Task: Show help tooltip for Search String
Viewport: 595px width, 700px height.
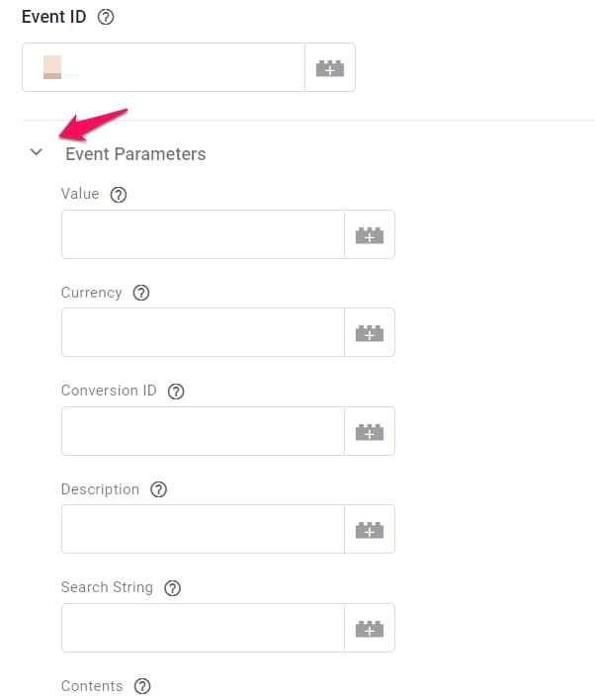Action: coord(172,588)
